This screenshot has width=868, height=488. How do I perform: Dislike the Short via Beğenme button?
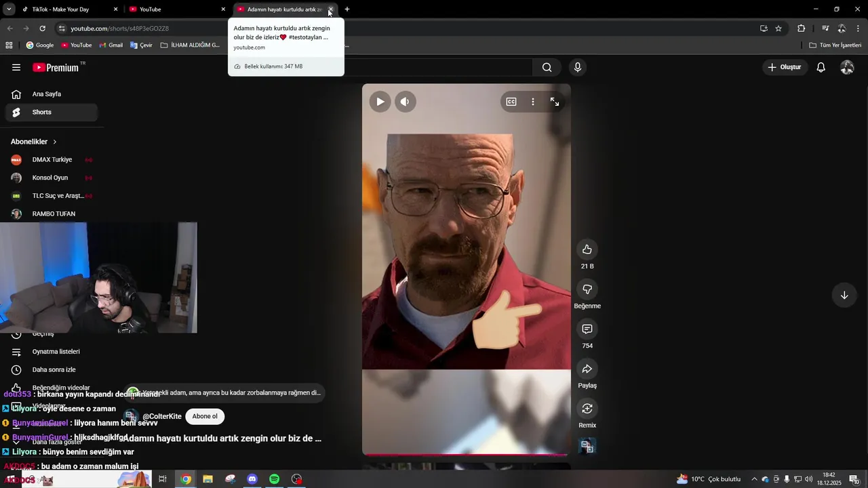point(587,289)
